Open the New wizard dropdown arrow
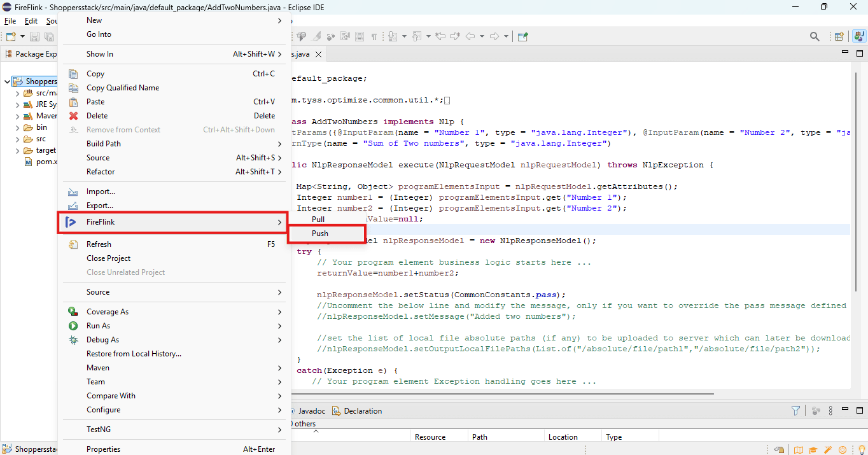The width and height of the screenshot is (868, 455). (x=22, y=36)
